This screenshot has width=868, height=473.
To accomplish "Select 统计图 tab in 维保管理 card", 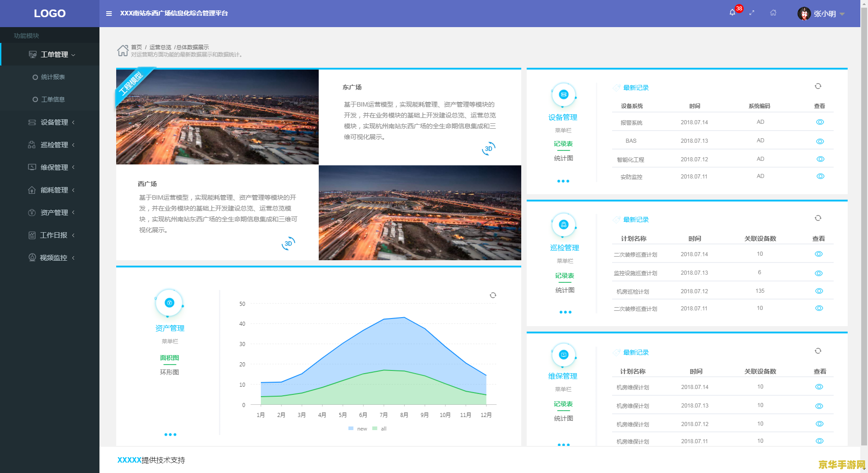I will (563, 418).
